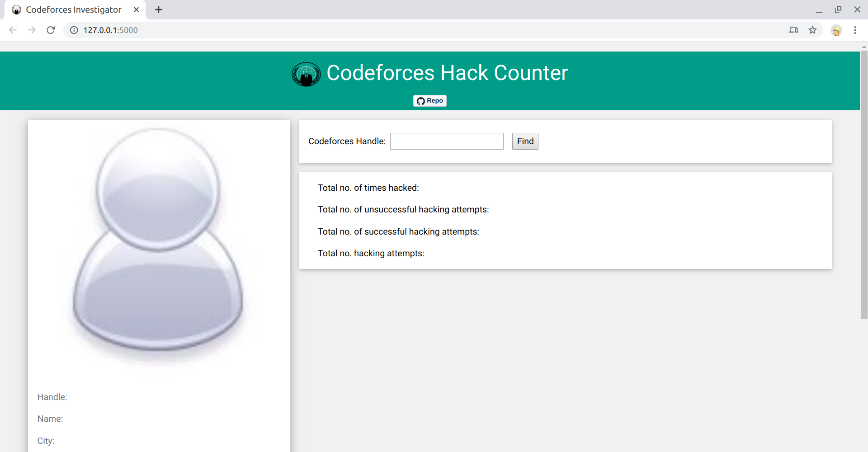This screenshot has height=452, width=868.
Task: Open a new tab with plus icon
Action: 159,9
